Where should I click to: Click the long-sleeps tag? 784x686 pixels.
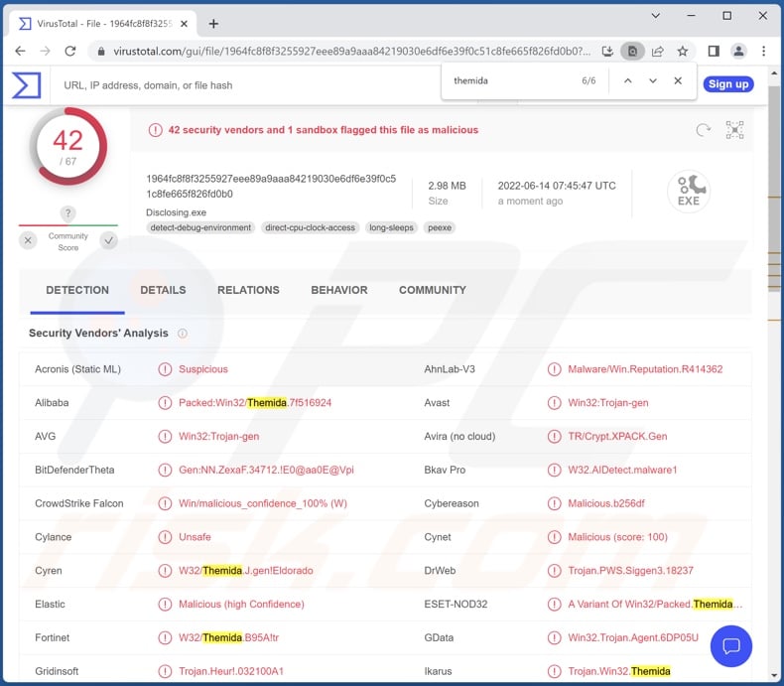pos(391,227)
